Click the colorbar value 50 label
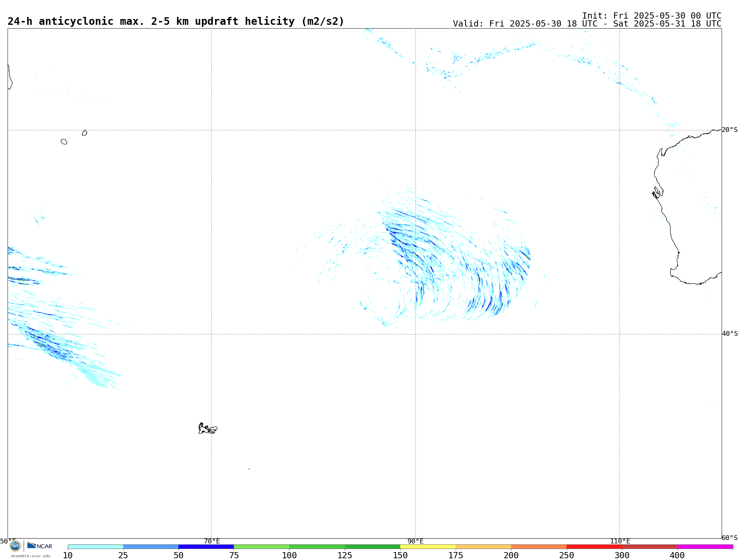Screen dimensions: 744x560 click(x=178, y=556)
